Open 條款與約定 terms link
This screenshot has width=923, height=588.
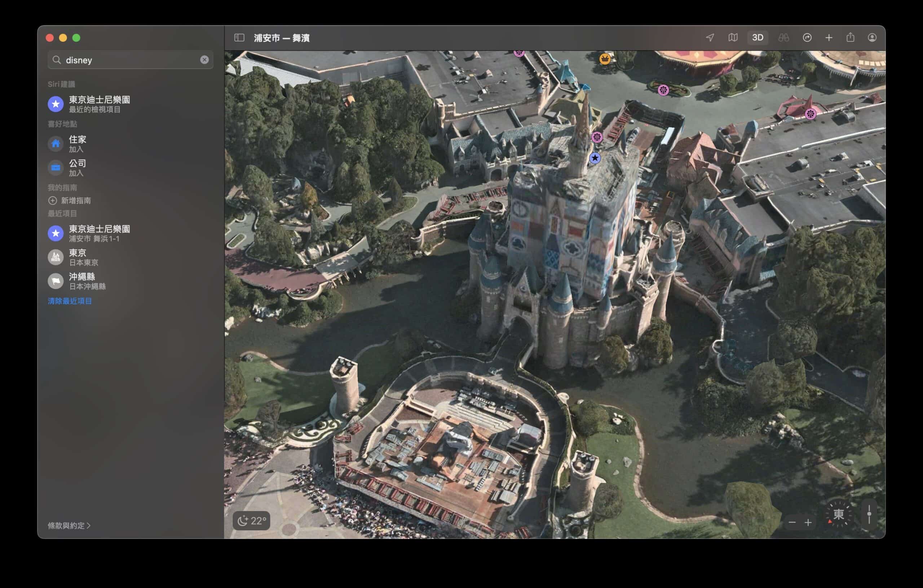tap(69, 526)
